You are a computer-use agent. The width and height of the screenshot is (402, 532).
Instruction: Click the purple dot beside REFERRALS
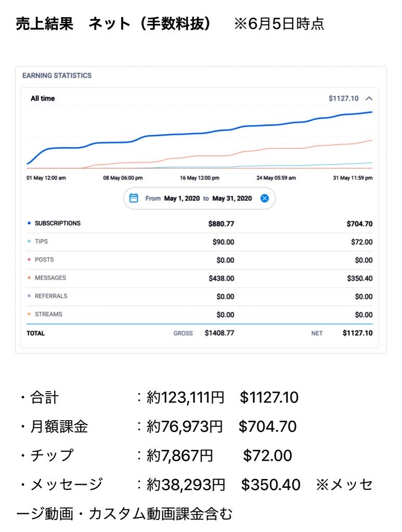pyautogui.click(x=29, y=296)
